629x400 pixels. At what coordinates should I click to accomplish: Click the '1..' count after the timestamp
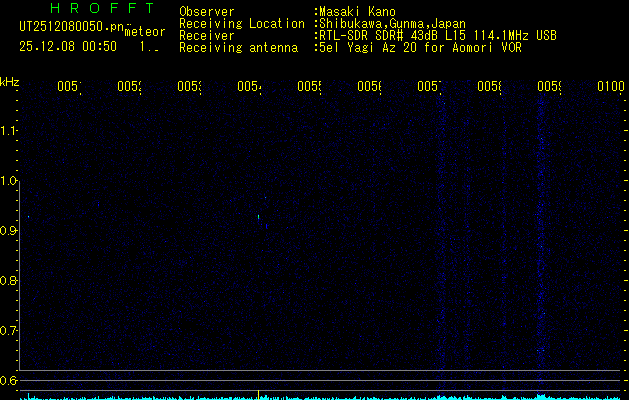point(149,47)
